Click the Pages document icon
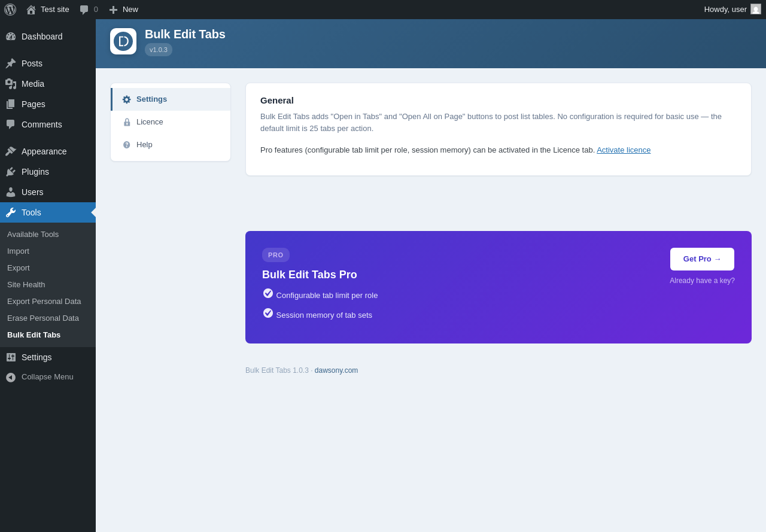Image resolution: width=766 pixels, height=532 pixels. pyautogui.click(x=11, y=104)
